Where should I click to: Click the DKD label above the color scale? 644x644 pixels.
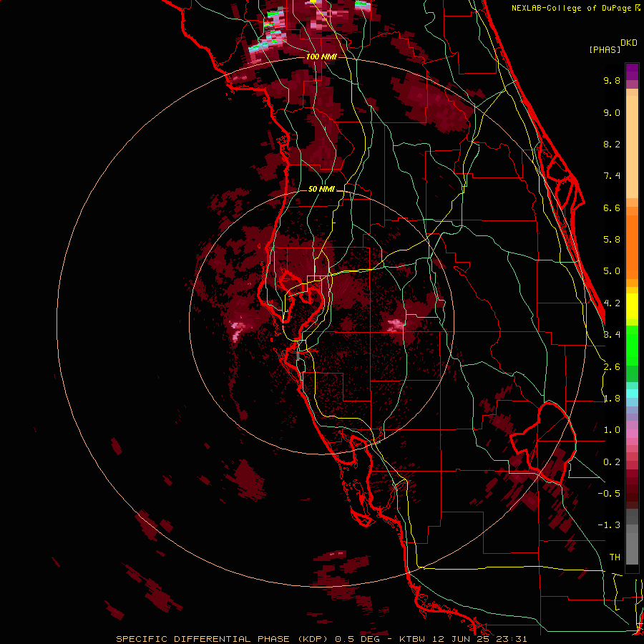pos(629,43)
